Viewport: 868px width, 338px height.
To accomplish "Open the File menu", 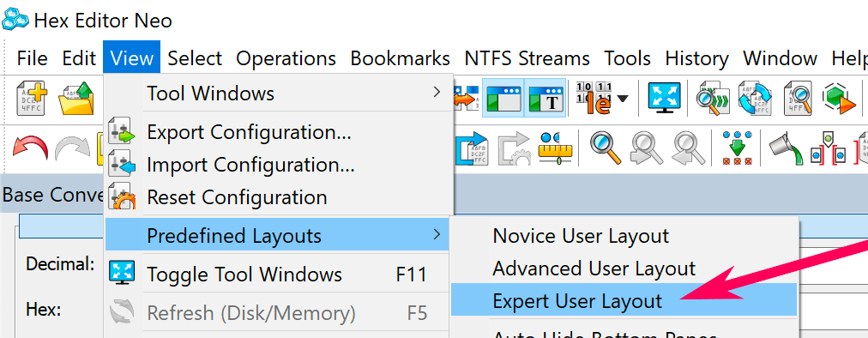I will pos(32,58).
